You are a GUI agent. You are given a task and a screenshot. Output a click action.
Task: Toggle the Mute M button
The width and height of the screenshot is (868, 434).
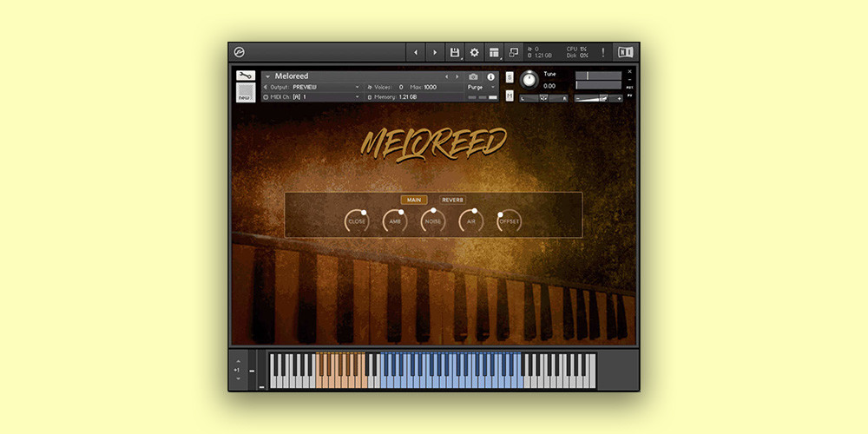coord(510,95)
